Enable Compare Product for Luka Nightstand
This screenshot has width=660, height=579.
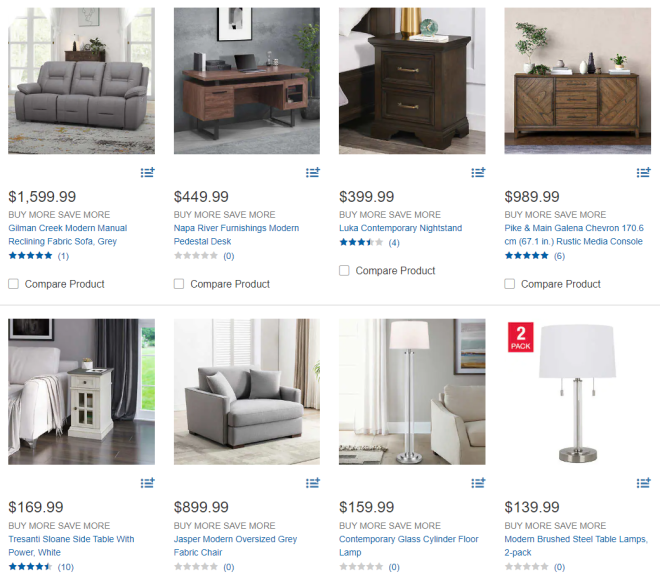344,271
